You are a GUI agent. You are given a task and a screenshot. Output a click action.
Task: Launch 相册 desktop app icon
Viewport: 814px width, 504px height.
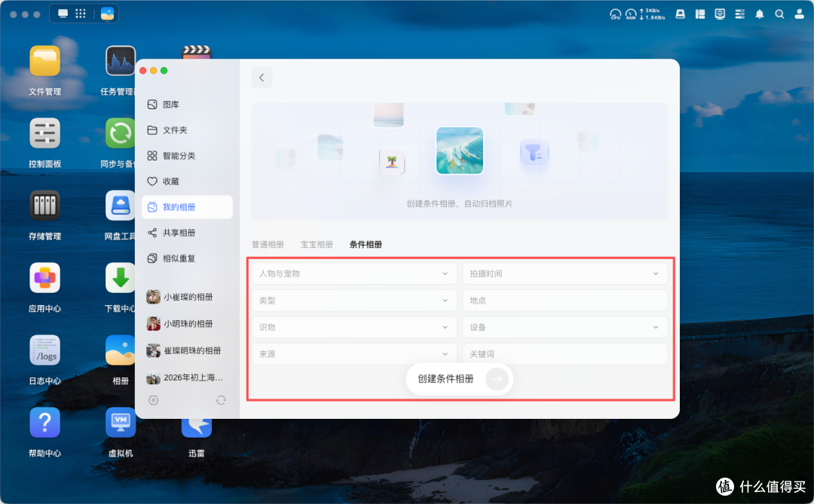(121, 350)
